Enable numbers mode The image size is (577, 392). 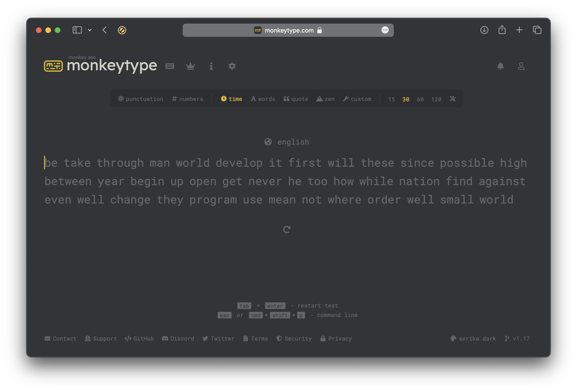187,99
